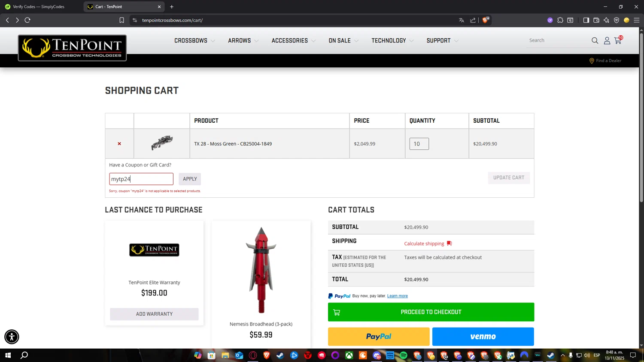Expand the ARROWS menu
Viewport: 644px width, 362px height.
point(243,41)
